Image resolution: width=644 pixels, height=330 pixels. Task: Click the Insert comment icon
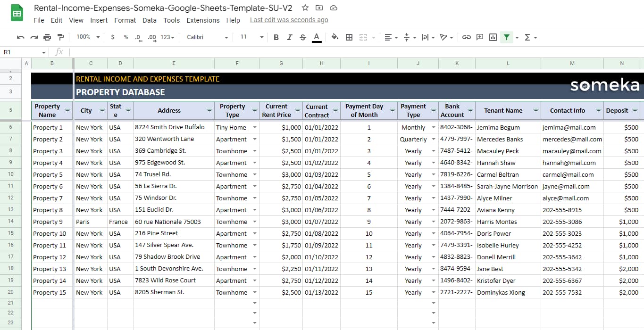click(x=480, y=37)
